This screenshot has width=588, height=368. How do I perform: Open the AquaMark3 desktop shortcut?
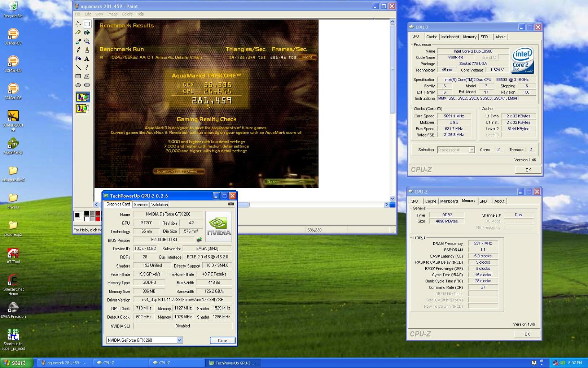pyautogui.click(x=13, y=146)
